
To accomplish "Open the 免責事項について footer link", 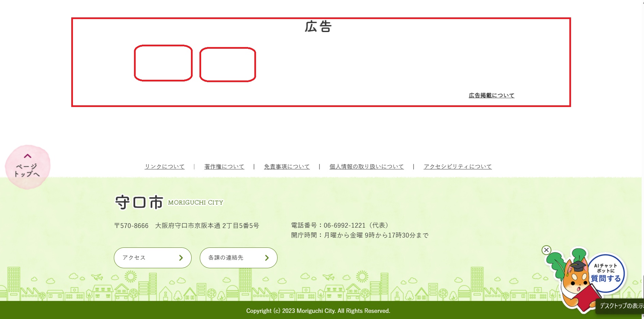I will coord(287,167).
